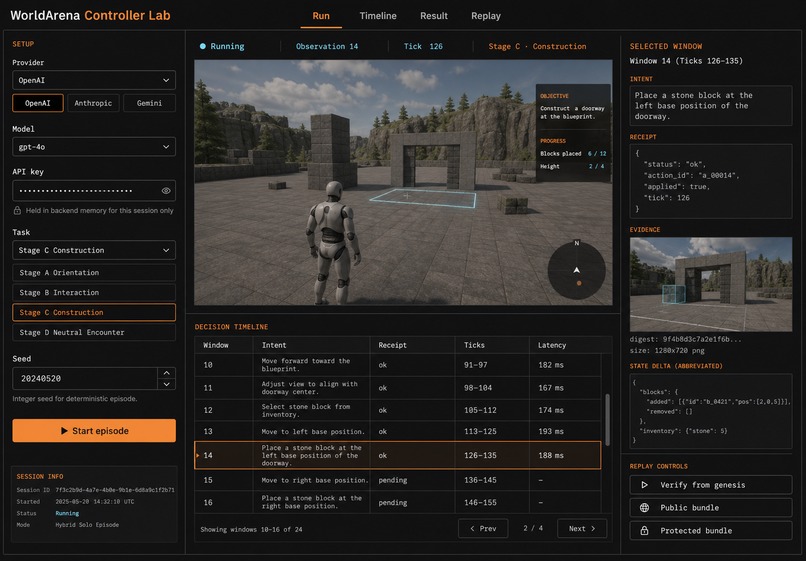806x561 pixels.
Task: Click the Session ID value
Action: click(x=115, y=490)
